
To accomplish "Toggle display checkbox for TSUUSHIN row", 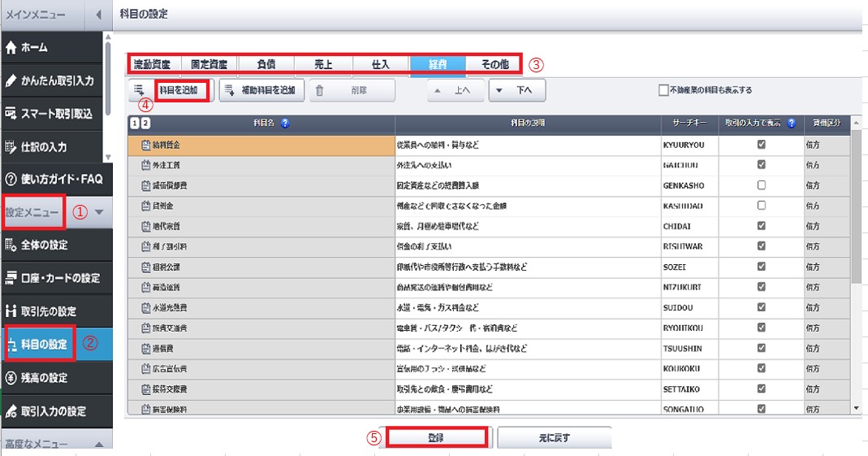I will click(x=761, y=348).
